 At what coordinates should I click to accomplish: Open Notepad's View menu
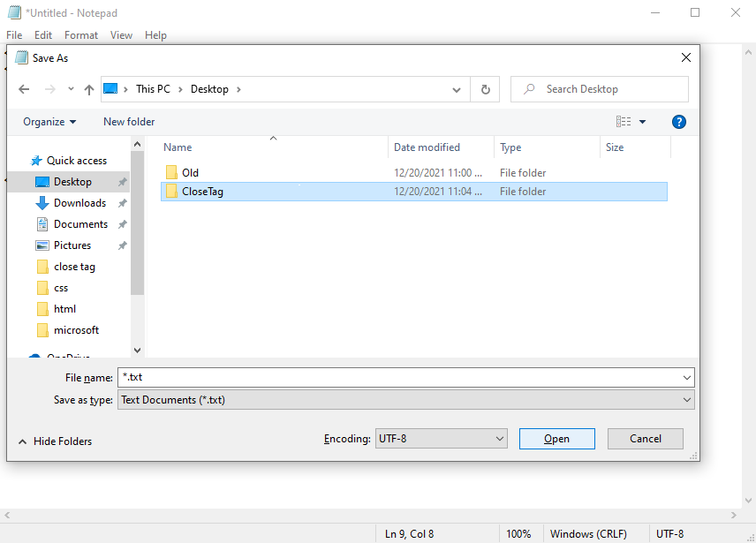(121, 35)
